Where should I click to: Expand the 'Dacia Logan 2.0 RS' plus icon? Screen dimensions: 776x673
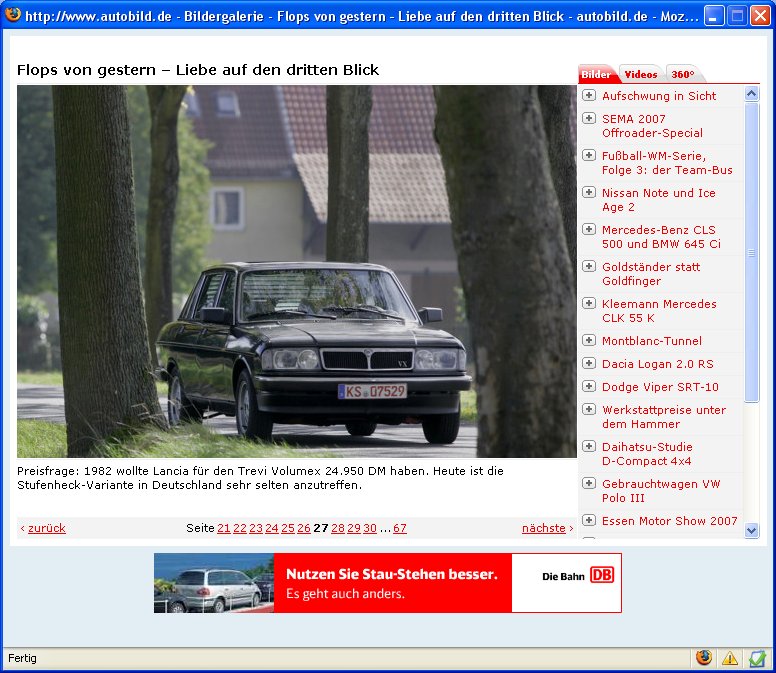pyautogui.click(x=588, y=363)
